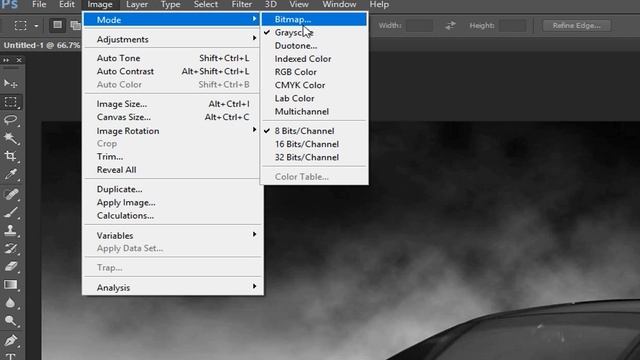Select the Dodge tool
Image resolution: width=640 pixels, height=360 pixels.
(11, 321)
